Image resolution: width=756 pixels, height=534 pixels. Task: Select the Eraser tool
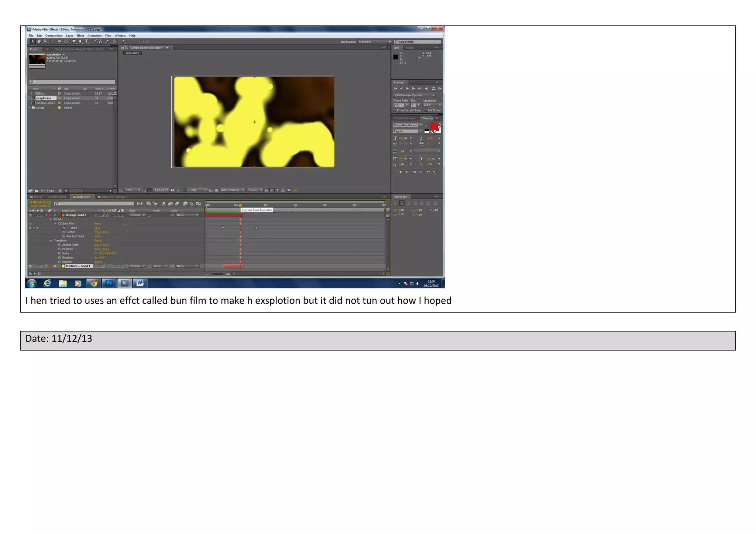coord(107,42)
